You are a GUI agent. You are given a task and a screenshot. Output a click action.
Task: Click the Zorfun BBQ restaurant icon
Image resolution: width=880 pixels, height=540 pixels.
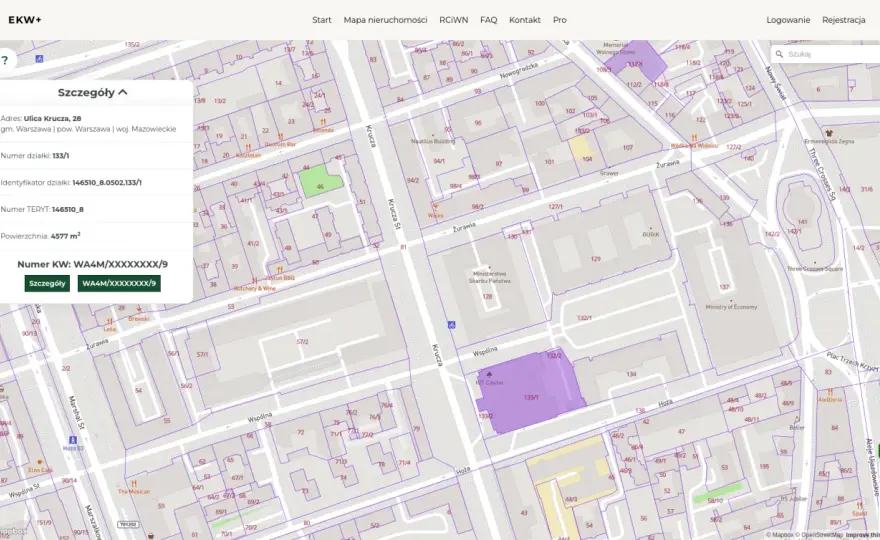(279, 270)
